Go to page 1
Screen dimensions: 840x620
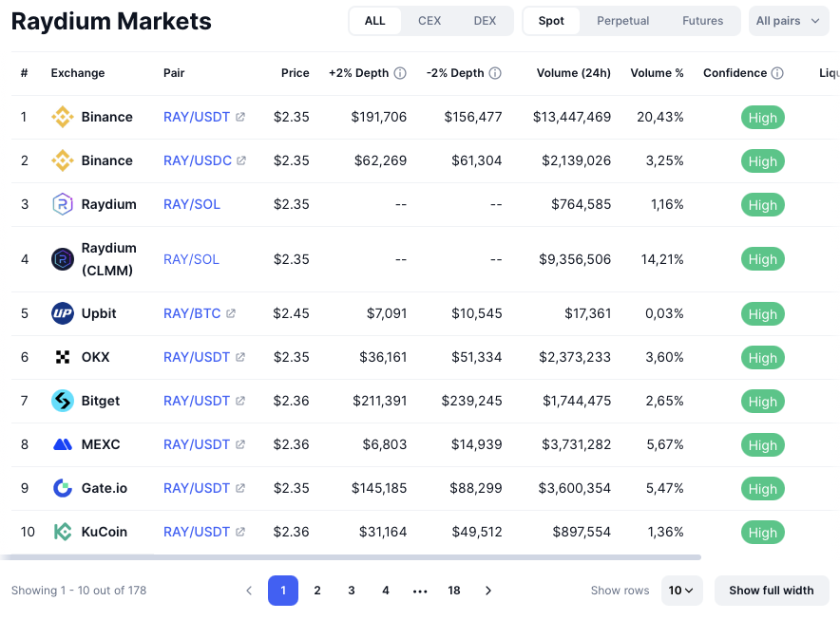[x=283, y=591]
